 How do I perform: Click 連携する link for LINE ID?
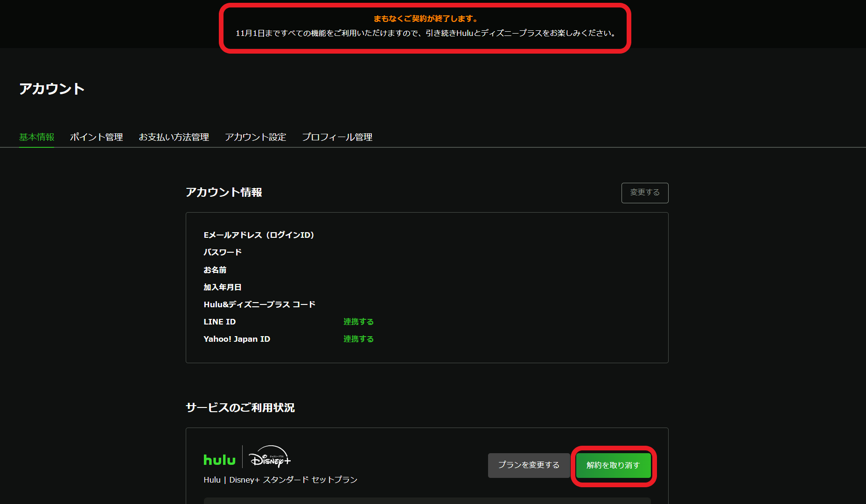[358, 322]
